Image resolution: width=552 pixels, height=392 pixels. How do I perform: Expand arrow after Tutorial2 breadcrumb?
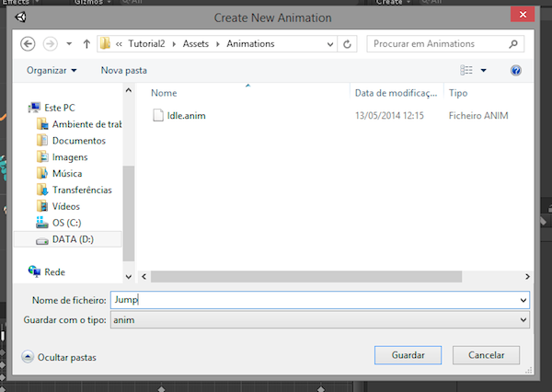pos(174,44)
